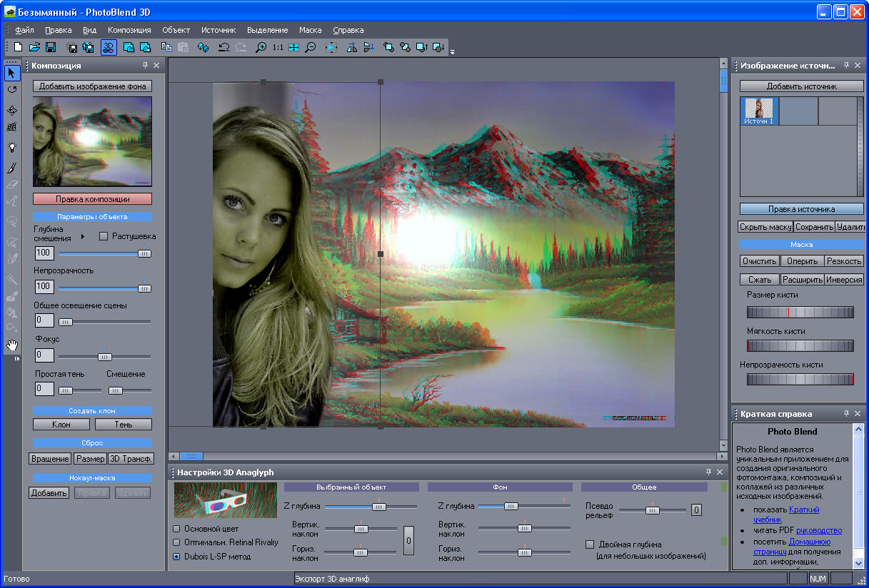The height and width of the screenshot is (588, 869).
Task: Click the Непрозрачность slider handle
Action: tap(144, 288)
